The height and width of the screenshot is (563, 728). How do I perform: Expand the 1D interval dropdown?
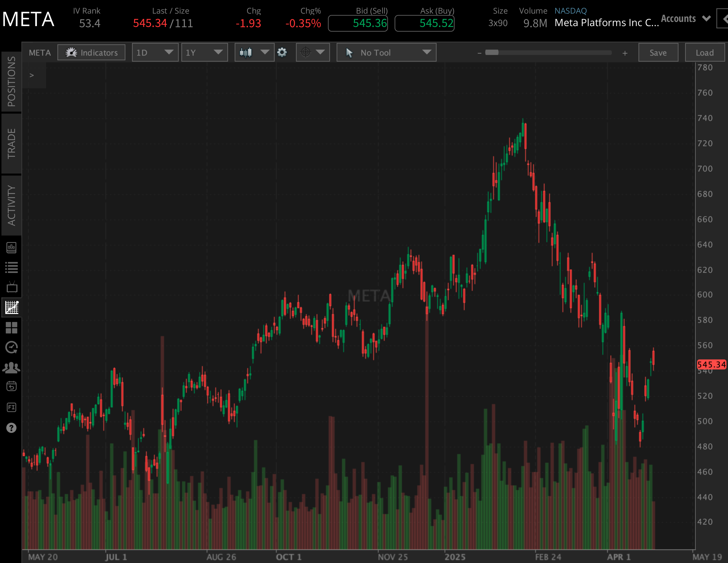155,52
